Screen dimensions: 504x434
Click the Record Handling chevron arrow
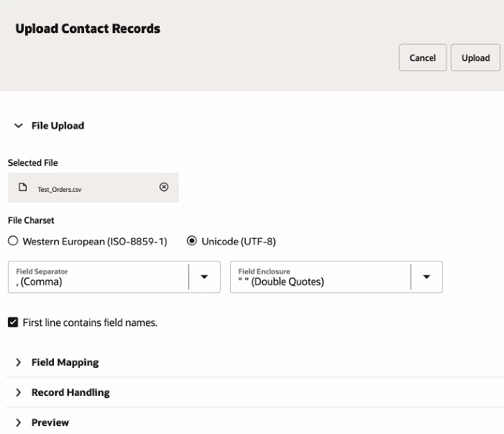click(18, 392)
